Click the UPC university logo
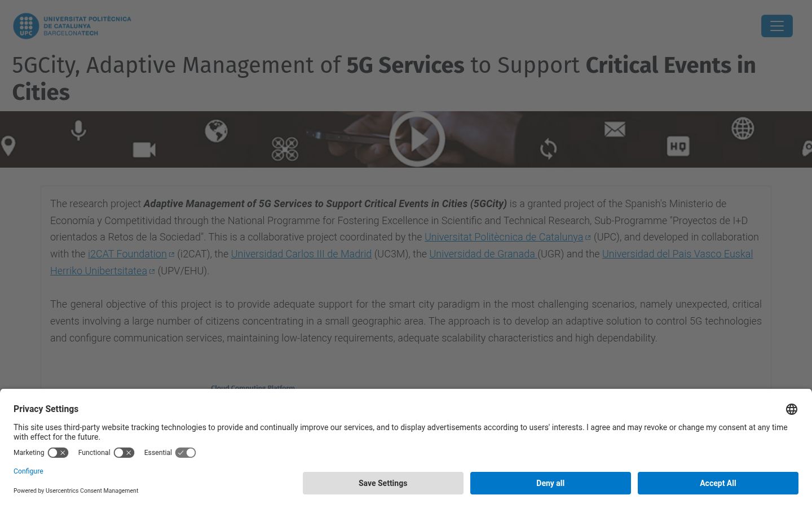Screen dimensions: 812x508 tap(72, 26)
